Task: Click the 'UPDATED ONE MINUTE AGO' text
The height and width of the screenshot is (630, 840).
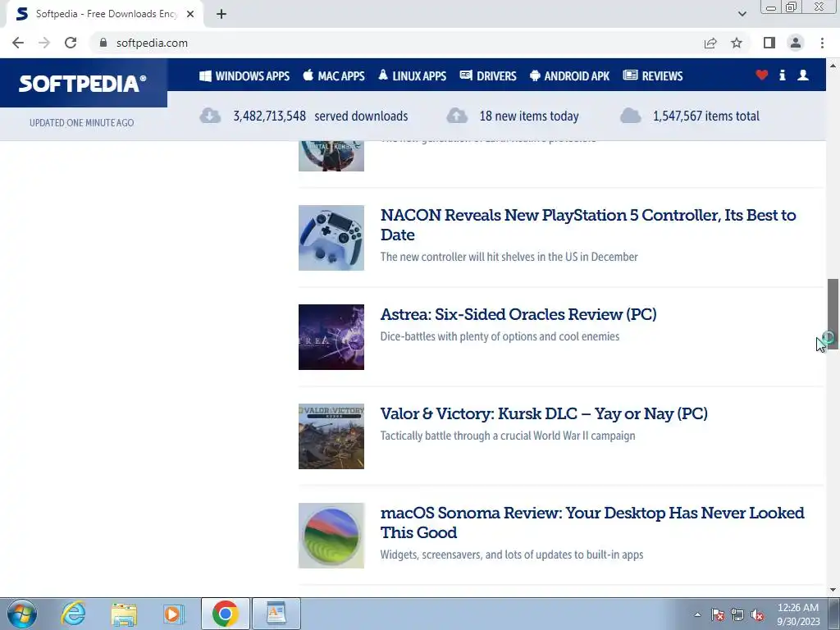Action: [81, 123]
